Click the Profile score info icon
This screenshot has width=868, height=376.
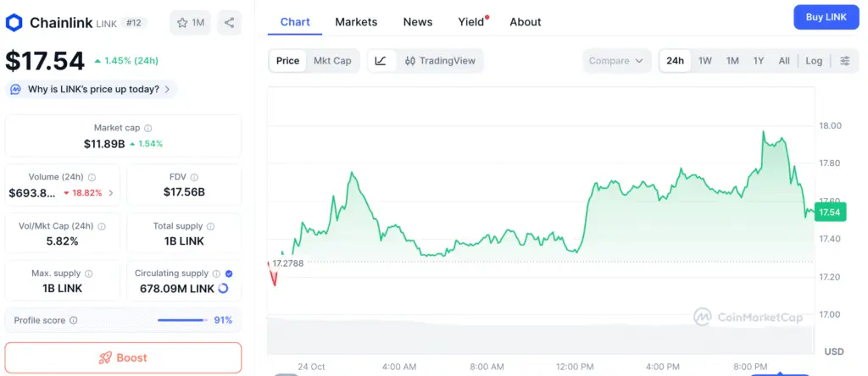[73, 320]
